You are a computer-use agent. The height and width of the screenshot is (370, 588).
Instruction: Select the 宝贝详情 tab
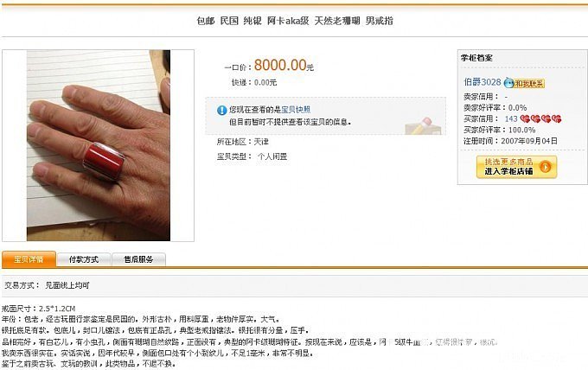coord(29,259)
